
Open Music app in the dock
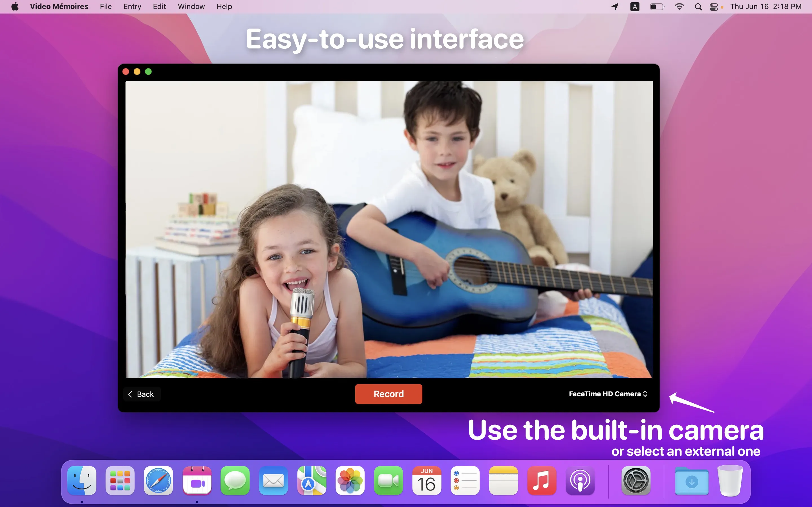point(542,481)
